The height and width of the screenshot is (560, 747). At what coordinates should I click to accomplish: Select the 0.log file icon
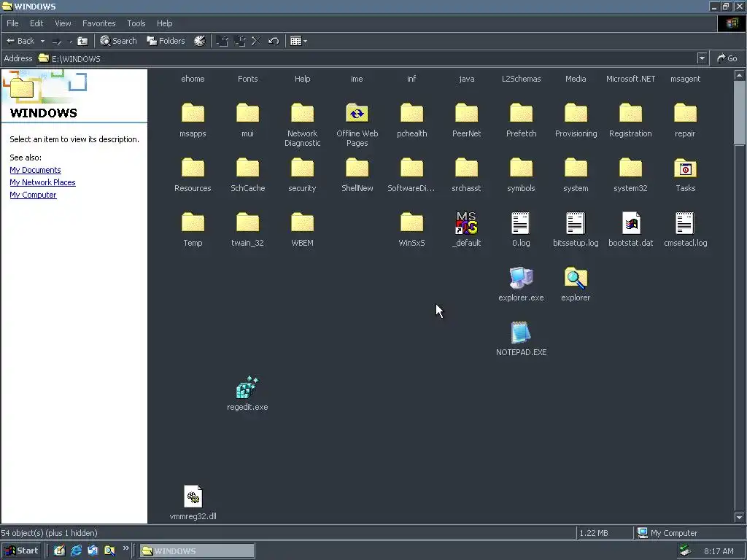click(521, 223)
